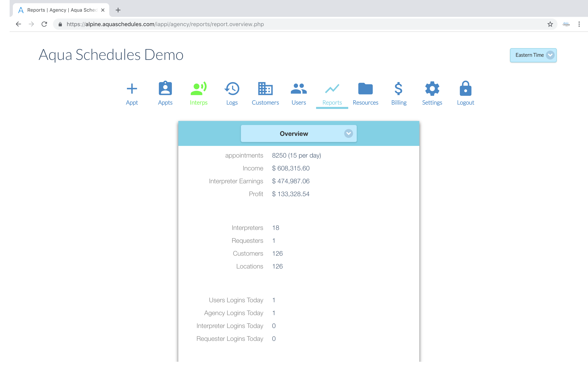Click the Settings nav label
Screen dimensions: 588x373
[432, 103]
